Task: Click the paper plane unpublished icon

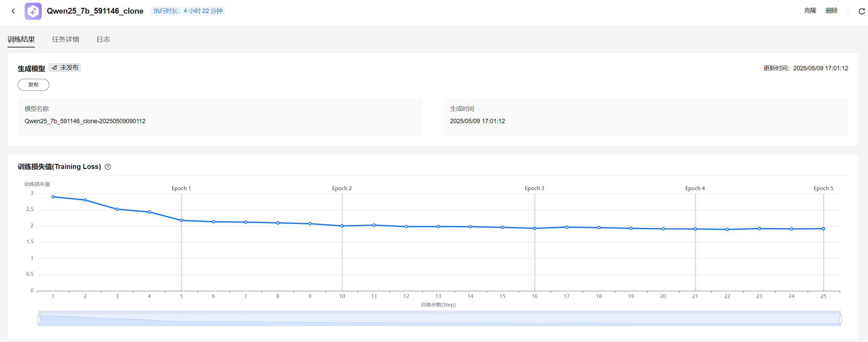Action: pos(54,68)
